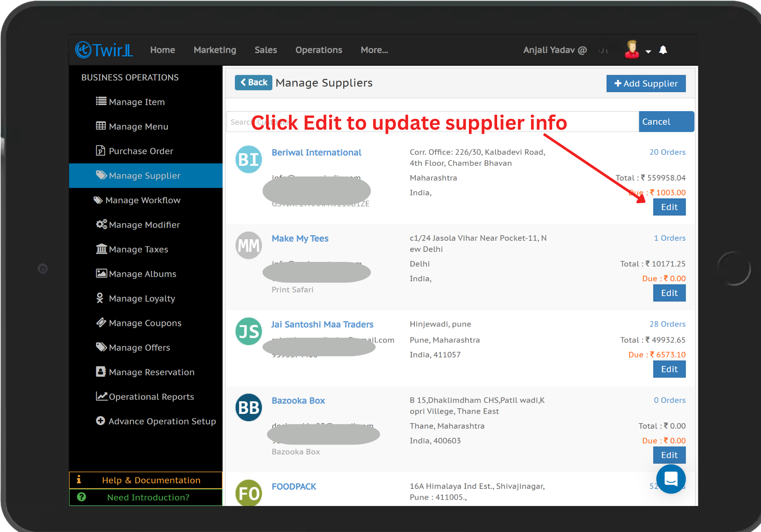
Task: Open the Sales menu
Action: [x=266, y=50]
